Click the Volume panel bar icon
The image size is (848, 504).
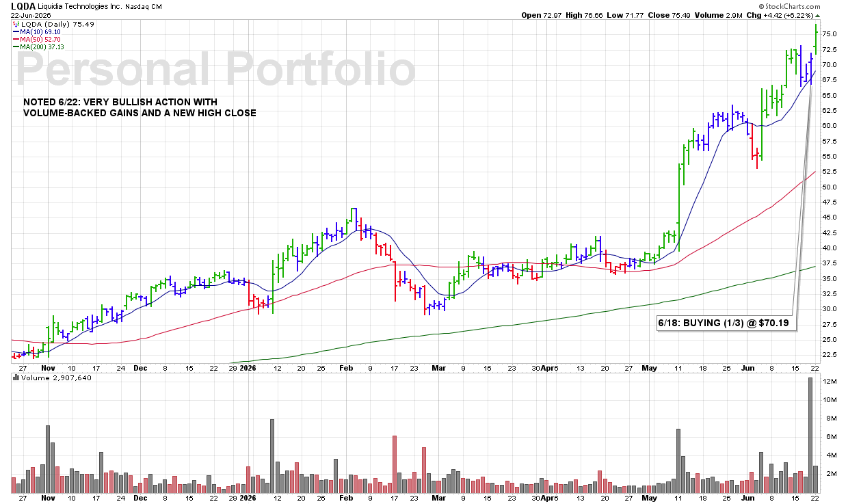pos(15,377)
